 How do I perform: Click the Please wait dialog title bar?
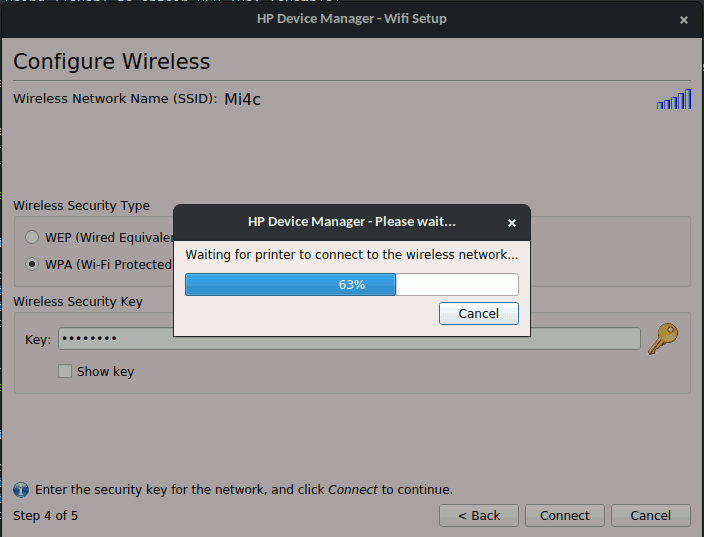[x=351, y=222]
